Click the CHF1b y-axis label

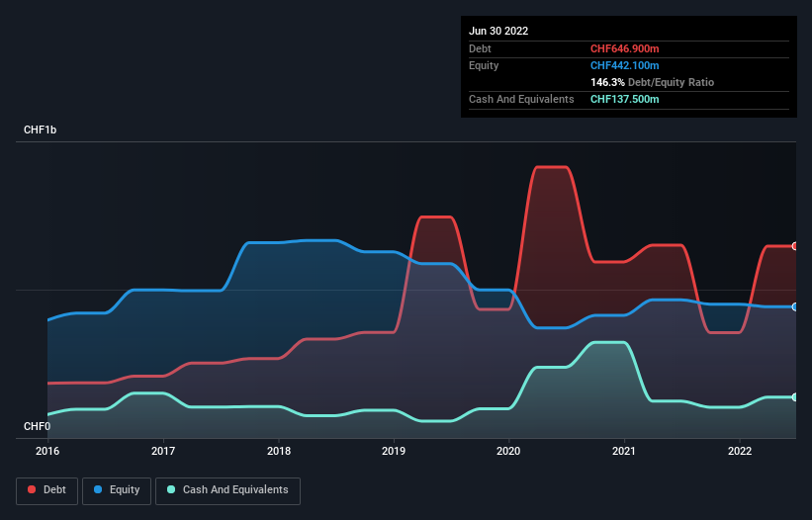pos(40,130)
